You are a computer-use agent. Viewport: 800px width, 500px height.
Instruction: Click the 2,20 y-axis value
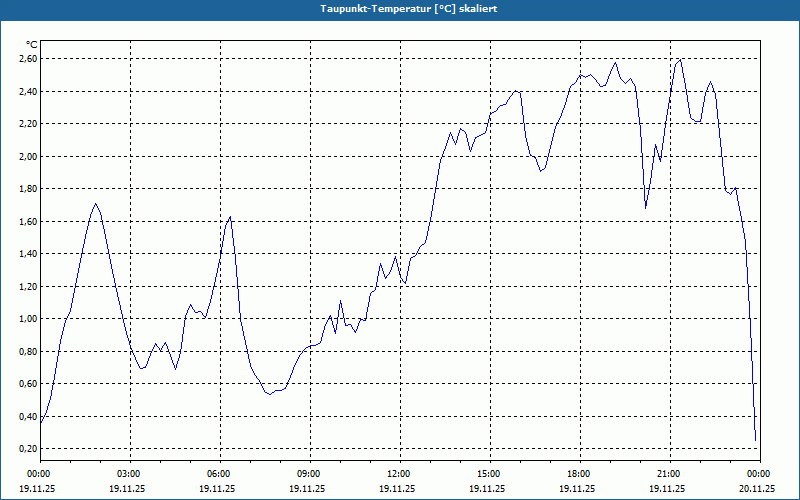(30, 124)
